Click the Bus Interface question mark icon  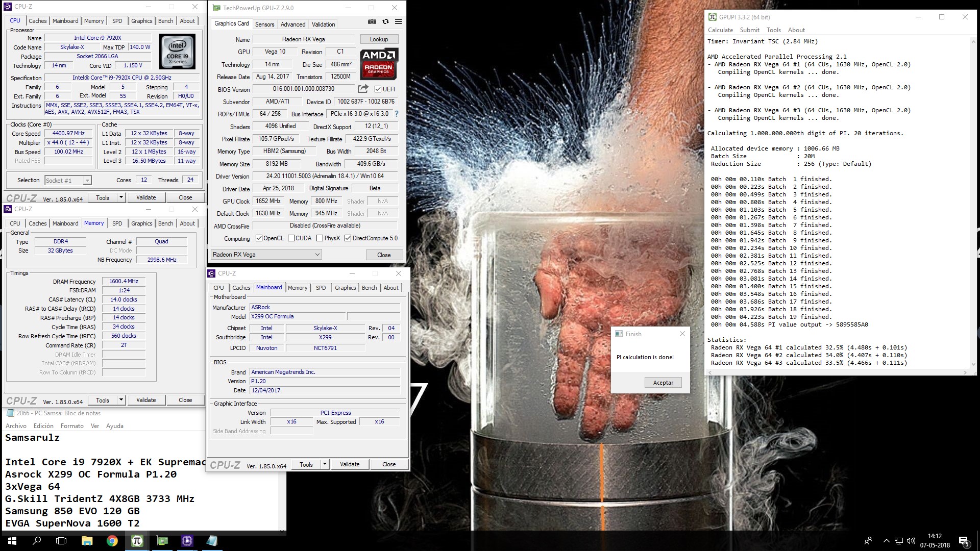pyautogui.click(x=397, y=114)
